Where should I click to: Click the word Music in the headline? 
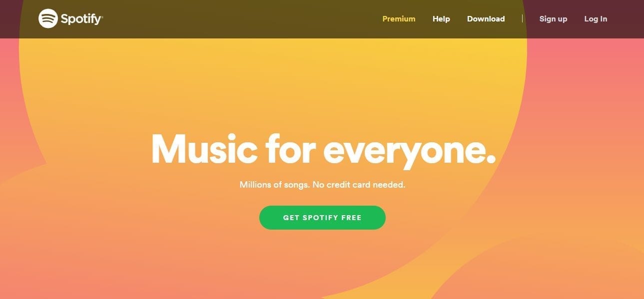point(204,148)
